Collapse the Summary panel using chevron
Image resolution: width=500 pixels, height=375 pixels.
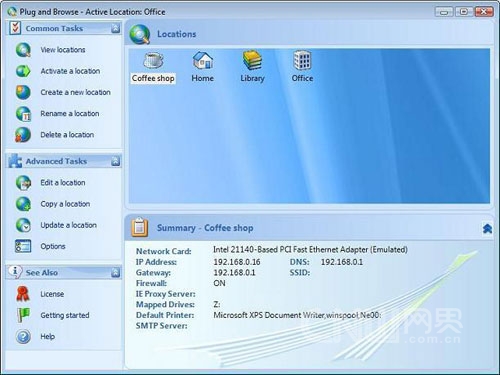click(487, 228)
